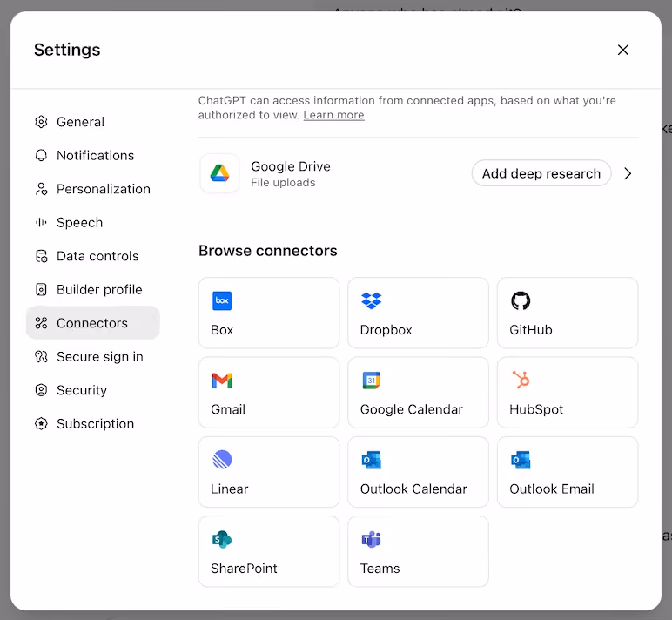Follow the Learn more link
The width and height of the screenshot is (672, 620).
(334, 115)
